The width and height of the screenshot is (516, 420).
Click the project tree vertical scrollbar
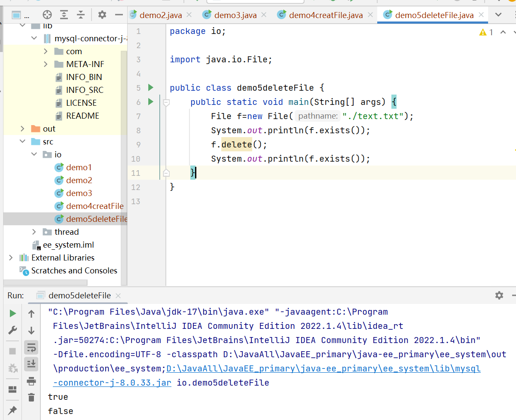pyautogui.click(x=124, y=168)
